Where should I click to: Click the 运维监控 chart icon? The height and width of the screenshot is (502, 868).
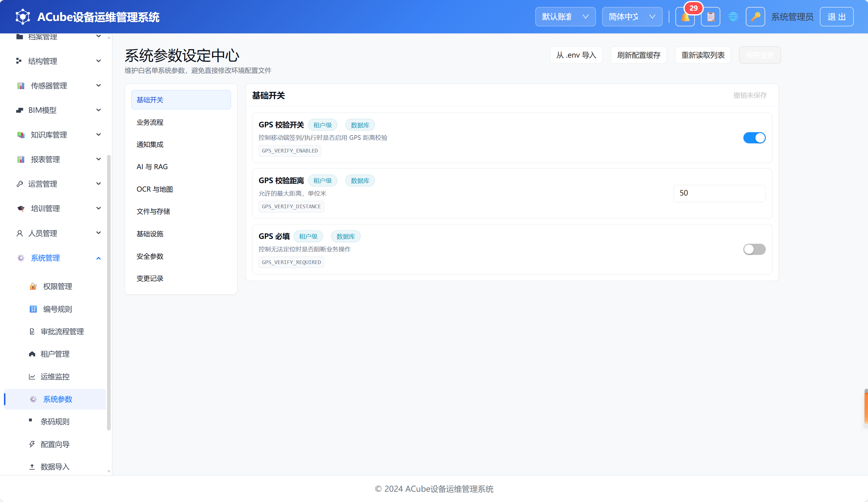click(x=32, y=377)
